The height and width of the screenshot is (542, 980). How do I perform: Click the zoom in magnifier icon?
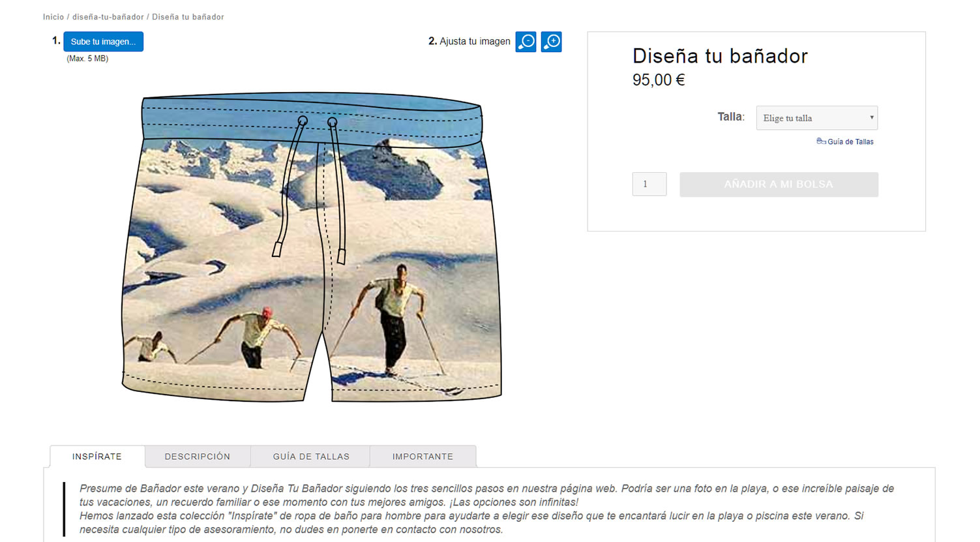click(551, 42)
